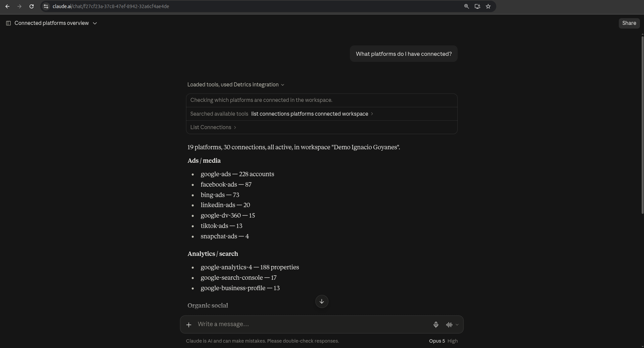This screenshot has height=348, width=644.
Task: Start dictation with the microphone icon
Action: pos(435,324)
